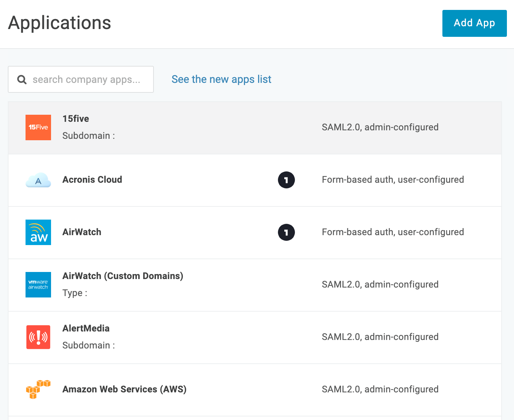514x420 pixels.
Task: Open Amazon Web Services (AWS) application name
Action: click(x=124, y=389)
